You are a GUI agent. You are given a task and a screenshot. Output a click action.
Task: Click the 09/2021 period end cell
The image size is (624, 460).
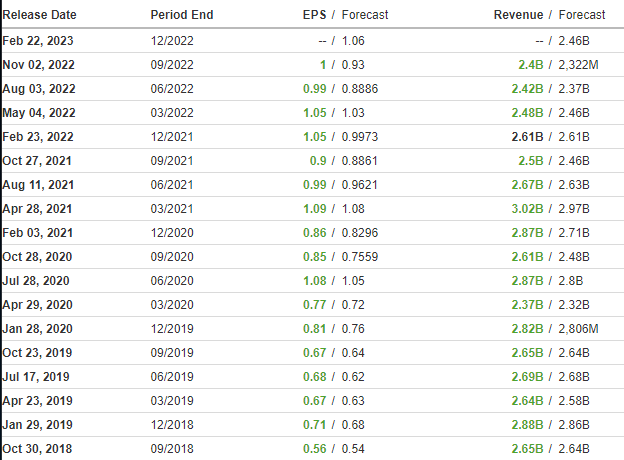click(x=172, y=161)
